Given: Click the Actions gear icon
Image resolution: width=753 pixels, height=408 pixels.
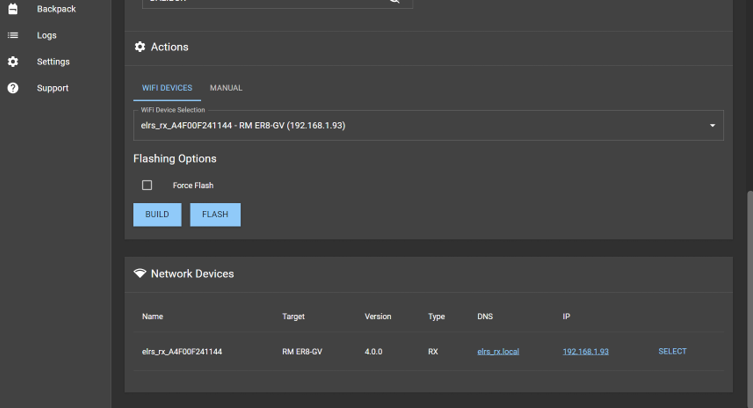Looking at the screenshot, I should pyautogui.click(x=140, y=47).
